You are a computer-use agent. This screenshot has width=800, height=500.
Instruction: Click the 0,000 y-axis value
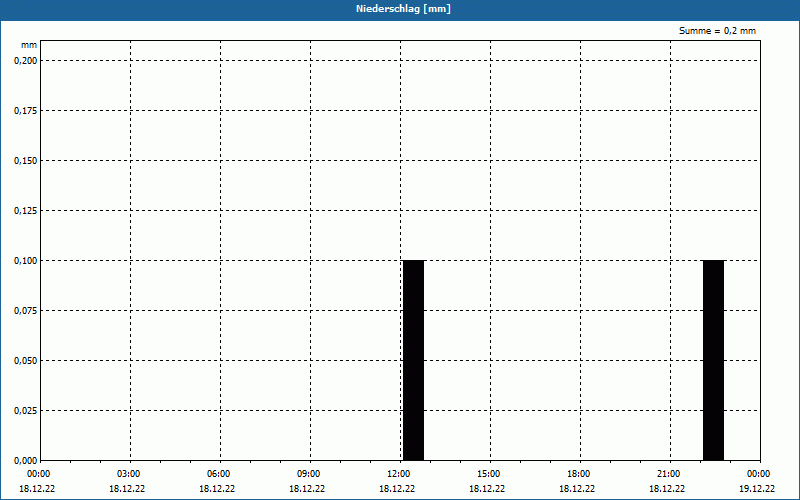26,461
